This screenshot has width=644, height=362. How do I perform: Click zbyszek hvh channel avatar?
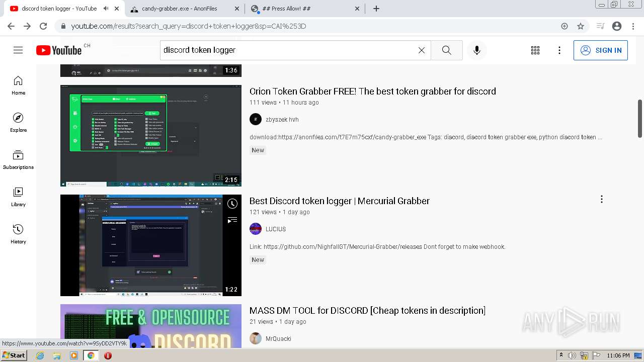coord(256,119)
